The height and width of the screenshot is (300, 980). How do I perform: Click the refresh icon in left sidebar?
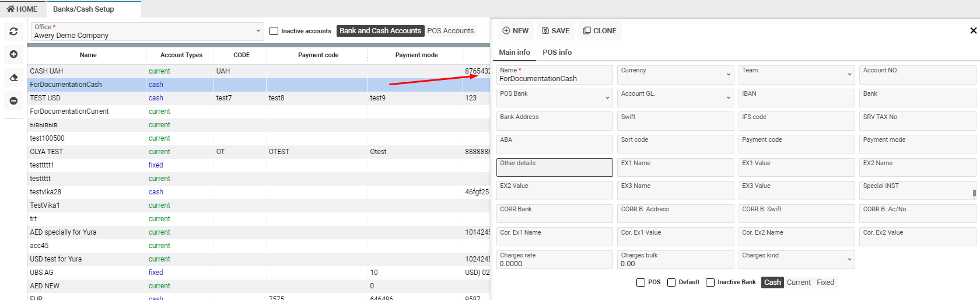(x=13, y=32)
